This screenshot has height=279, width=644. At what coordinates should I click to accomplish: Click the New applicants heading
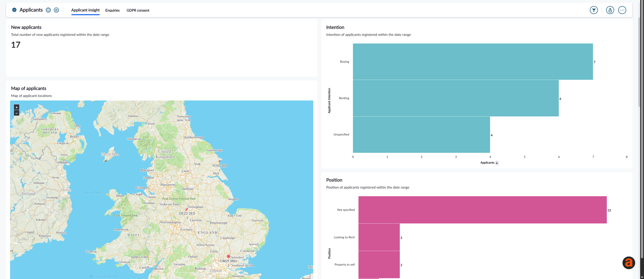26,27
